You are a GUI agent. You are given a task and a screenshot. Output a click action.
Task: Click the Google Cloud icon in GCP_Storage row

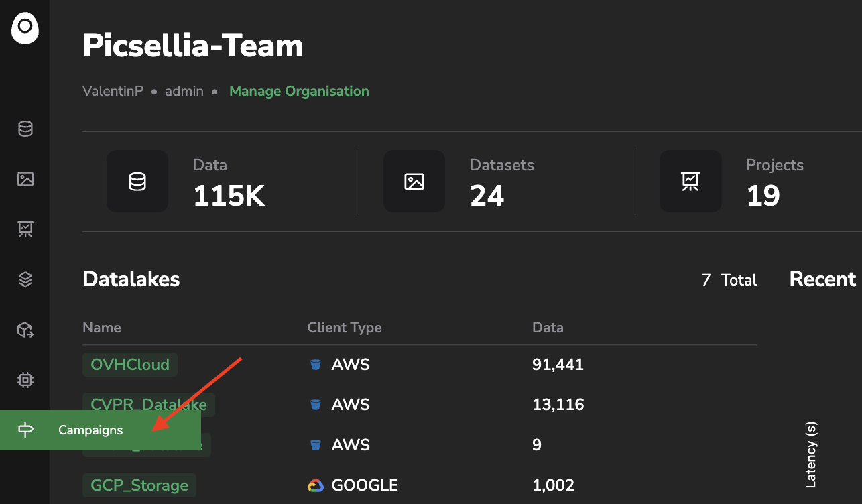pos(316,485)
